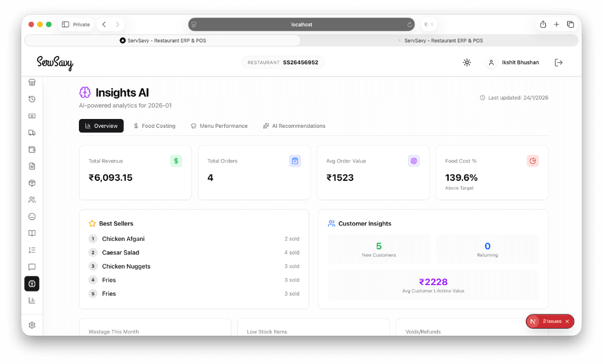Select the inventory package icon
The width and height of the screenshot is (603, 364).
[x=32, y=183]
